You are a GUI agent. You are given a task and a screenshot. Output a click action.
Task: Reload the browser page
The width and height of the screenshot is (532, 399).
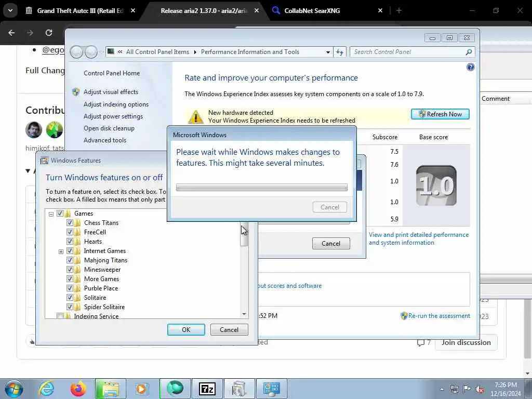49,33
